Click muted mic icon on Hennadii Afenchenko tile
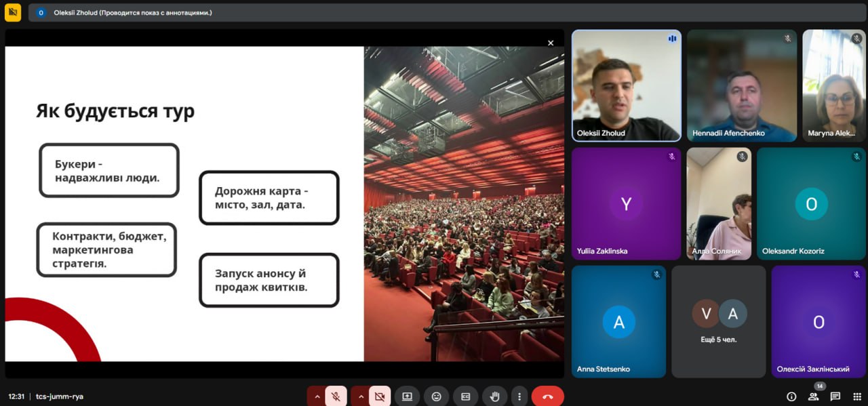868x406 pixels. [x=787, y=39]
